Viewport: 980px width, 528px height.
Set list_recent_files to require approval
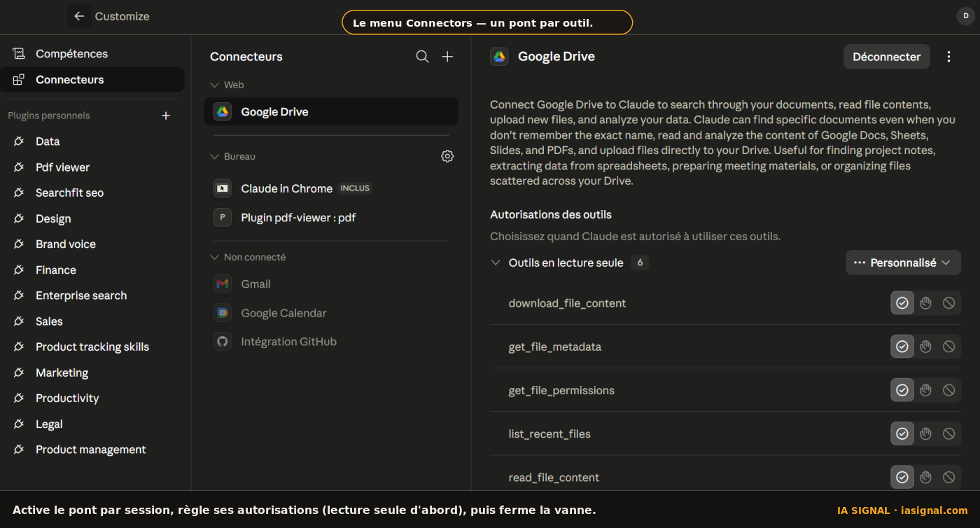tap(925, 433)
